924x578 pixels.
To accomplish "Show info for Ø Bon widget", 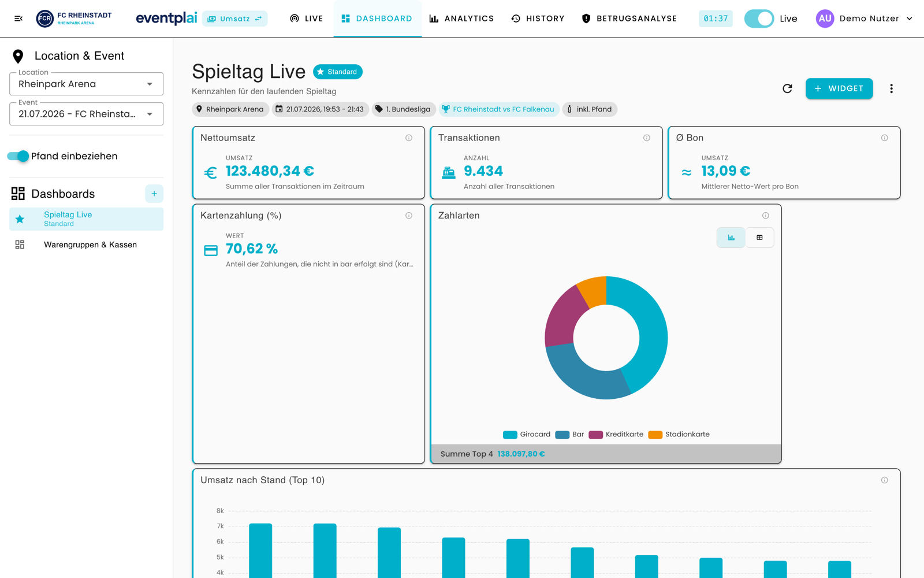I will (885, 138).
